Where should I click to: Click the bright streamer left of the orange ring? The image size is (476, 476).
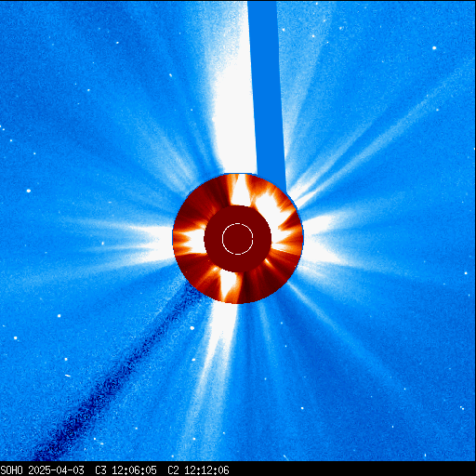pyautogui.click(x=149, y=242)
